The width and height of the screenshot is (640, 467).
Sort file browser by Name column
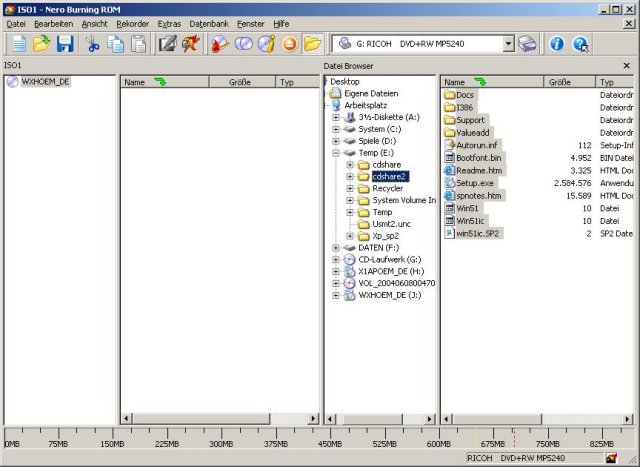pyautogui.click(x=492, y=82)
